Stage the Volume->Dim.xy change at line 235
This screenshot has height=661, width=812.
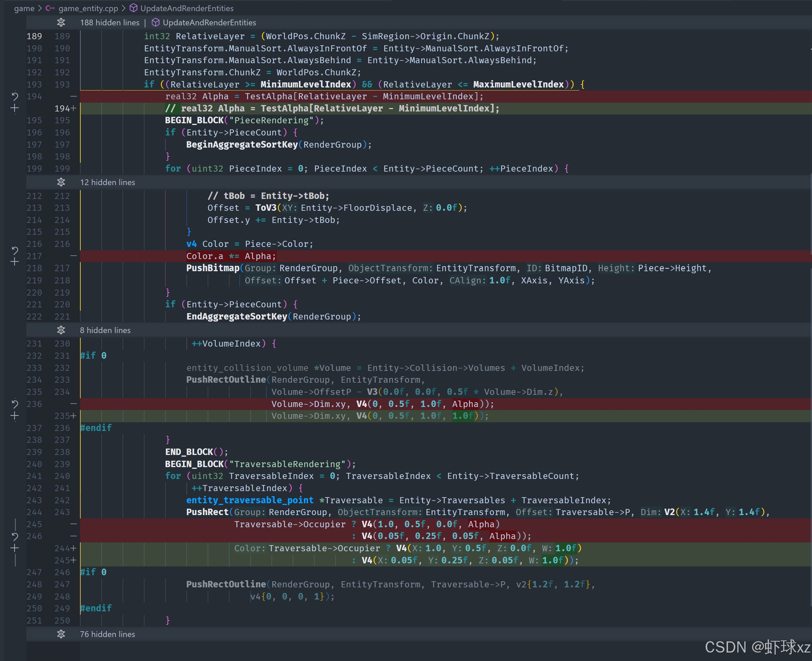click(15, 416)
